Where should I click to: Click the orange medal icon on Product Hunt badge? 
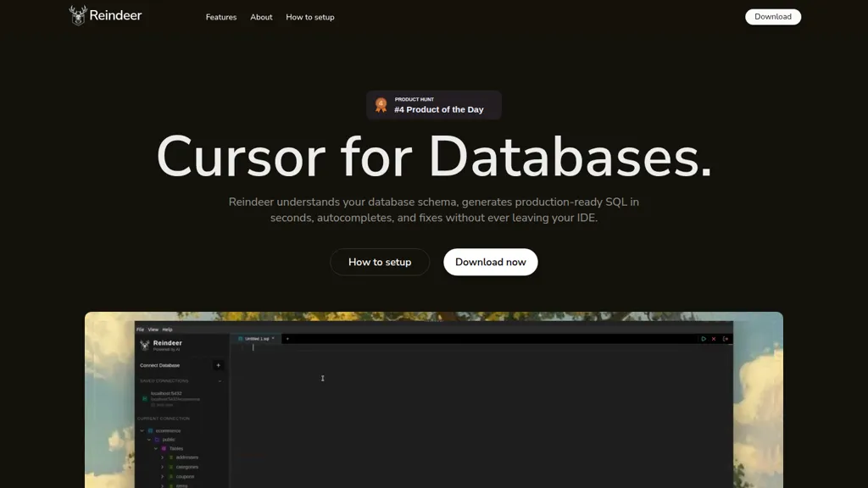[x=381, y=104]
